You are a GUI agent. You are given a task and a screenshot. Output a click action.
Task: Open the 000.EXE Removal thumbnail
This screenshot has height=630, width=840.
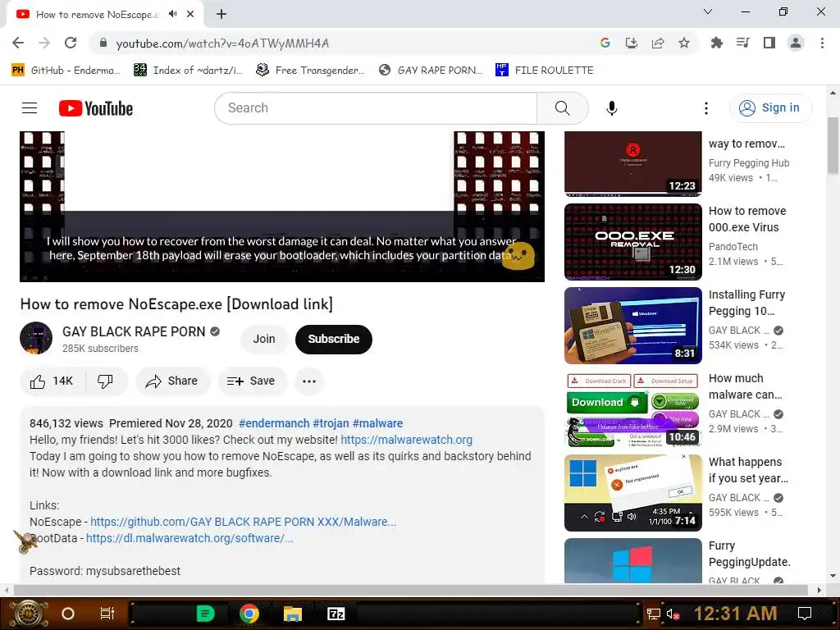(x=632, y=242)
